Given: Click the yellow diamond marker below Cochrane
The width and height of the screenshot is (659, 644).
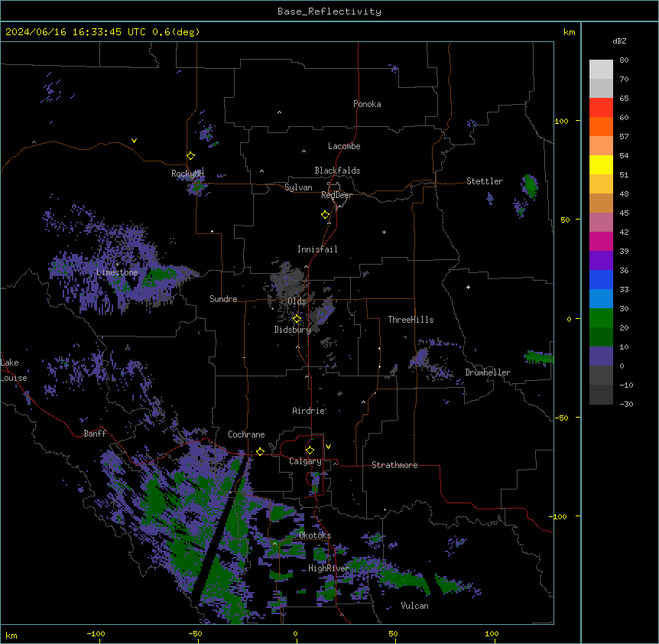Looking at the screenshot, I should (x=260, y=451).
